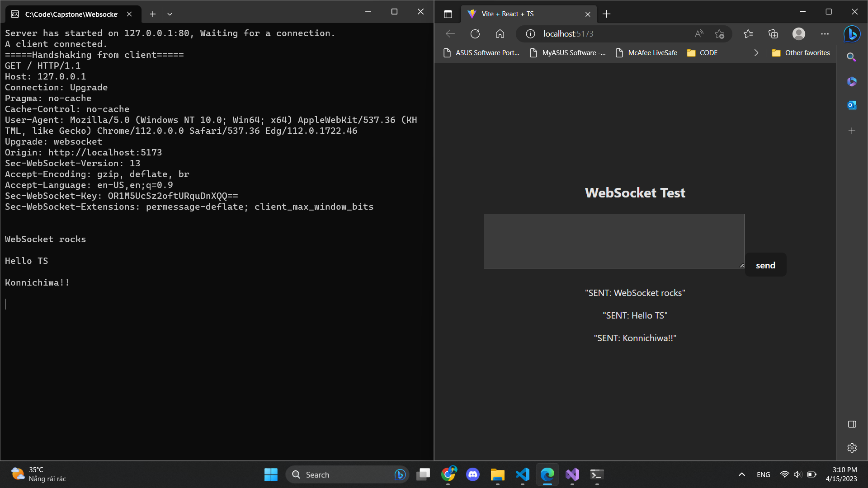Click the WebSocket message textarea
The image size is (868, 488).
[614, 241]
